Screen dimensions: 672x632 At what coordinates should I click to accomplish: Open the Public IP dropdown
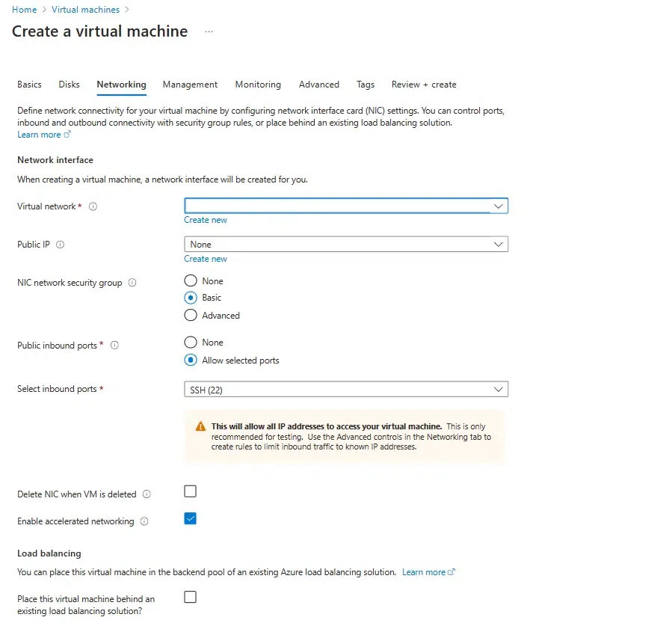[346, 245]
